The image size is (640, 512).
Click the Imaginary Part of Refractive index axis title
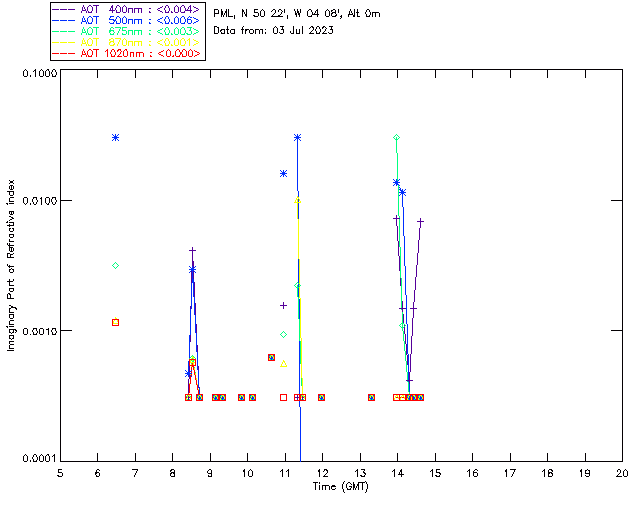[10, 265]
